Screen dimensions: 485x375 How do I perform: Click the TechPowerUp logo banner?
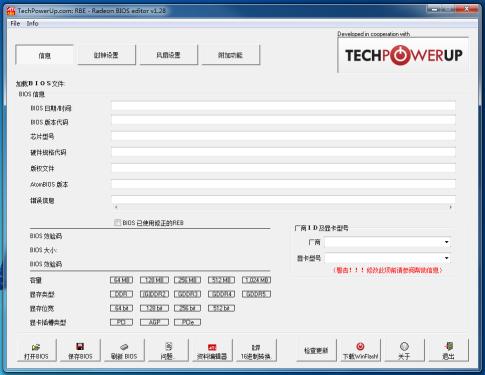click(403, 55)
